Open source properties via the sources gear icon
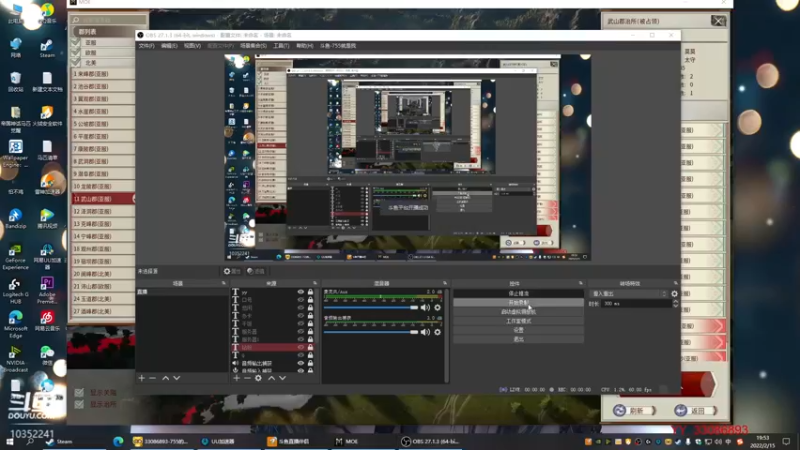This screenshot has width=800, height=450. coord(258,378)
